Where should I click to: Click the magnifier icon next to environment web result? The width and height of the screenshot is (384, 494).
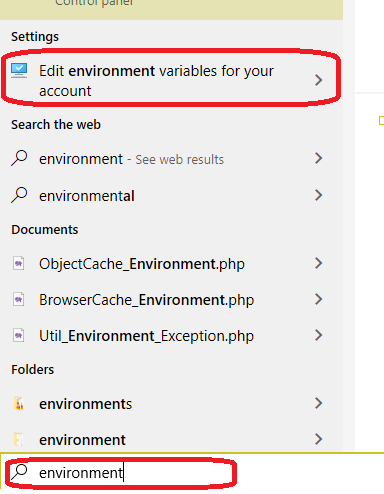click(19, 158)
